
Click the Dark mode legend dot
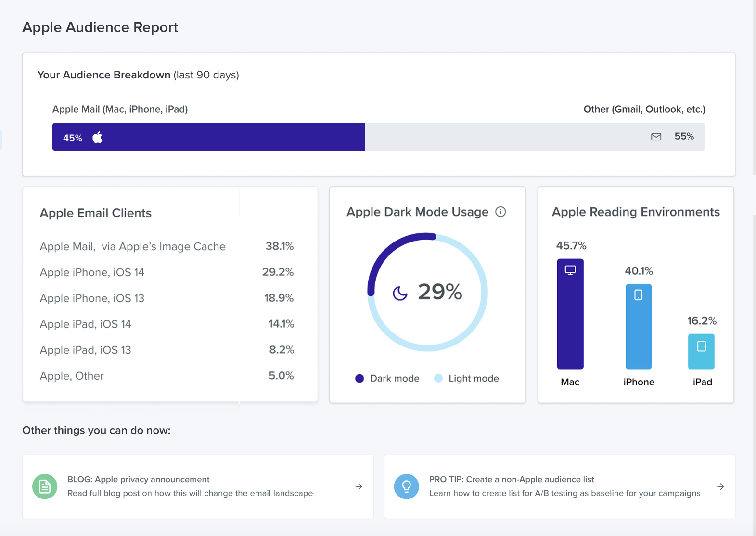[x=359, y=378]
